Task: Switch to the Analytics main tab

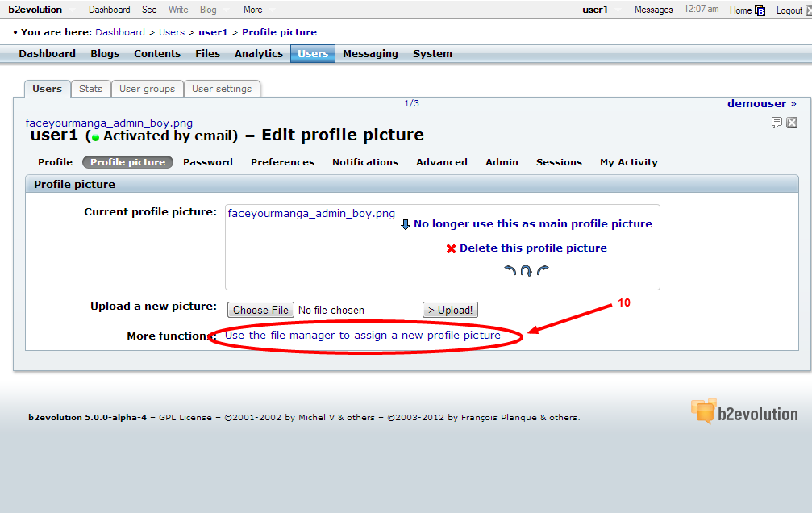Action: (258, 53)
